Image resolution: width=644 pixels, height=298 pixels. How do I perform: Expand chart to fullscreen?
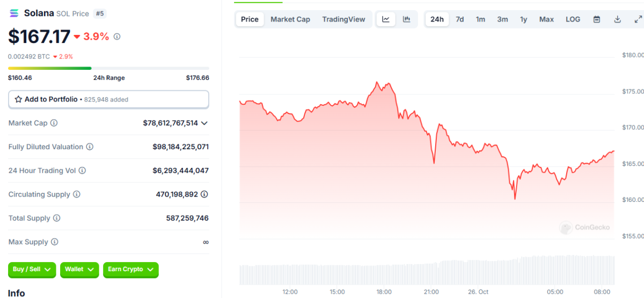pos(638,19)
